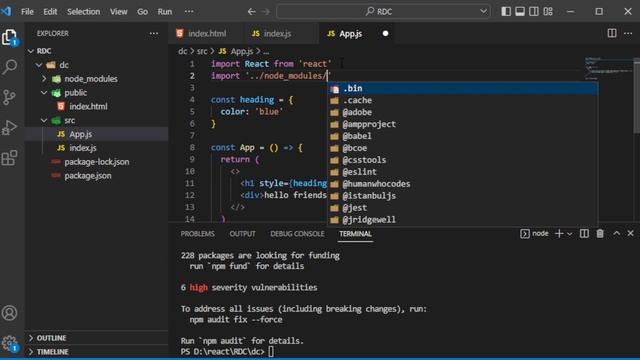Viewport: 640px width, 360px height.
Task: Go forward with the right arrow
Action: (266, 12)
